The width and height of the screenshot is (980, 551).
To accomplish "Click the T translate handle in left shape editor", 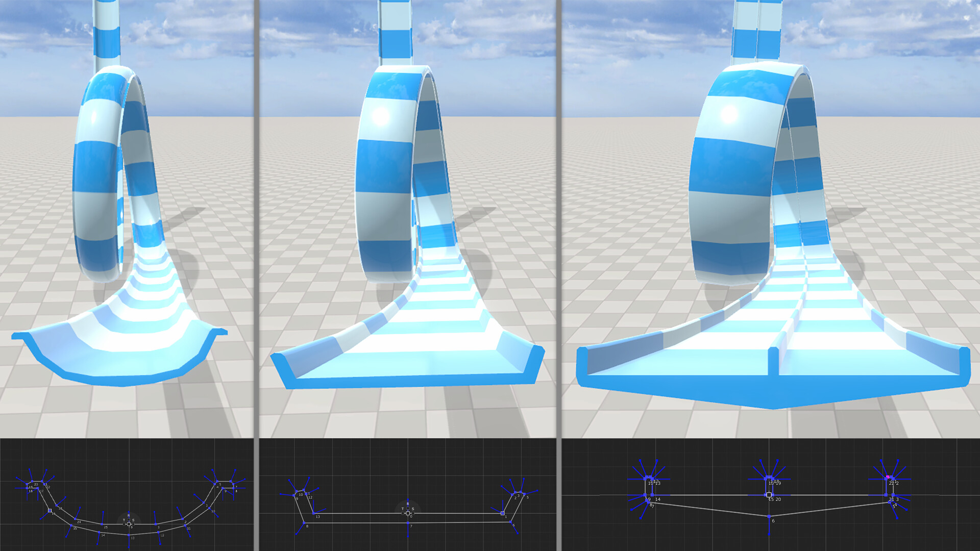I will pyautogui.click(x=124, y=524).
